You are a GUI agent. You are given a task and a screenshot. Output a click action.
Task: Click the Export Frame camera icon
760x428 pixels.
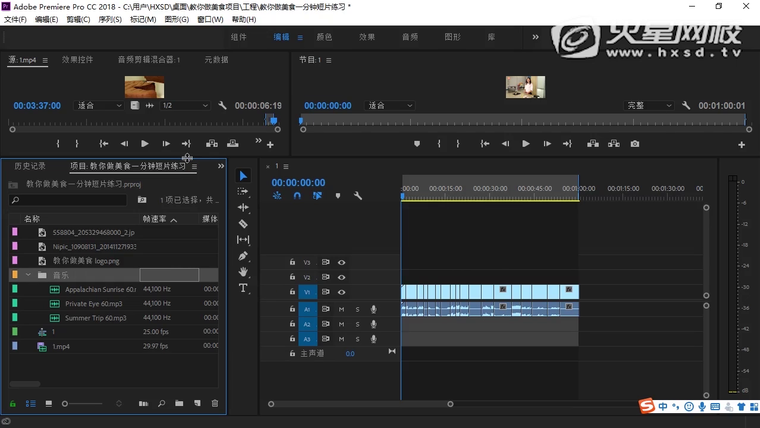click(634, 144)
